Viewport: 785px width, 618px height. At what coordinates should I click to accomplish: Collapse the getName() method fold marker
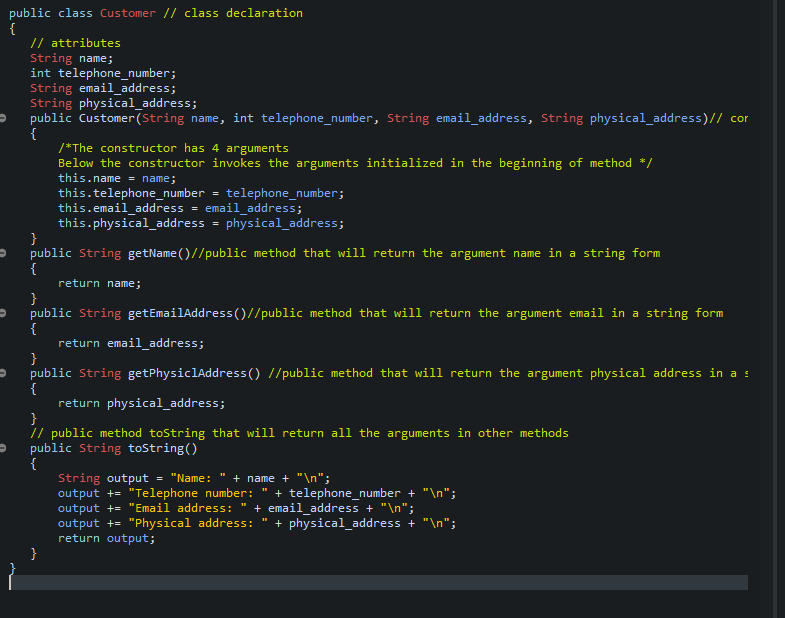(x=3, y=253)
